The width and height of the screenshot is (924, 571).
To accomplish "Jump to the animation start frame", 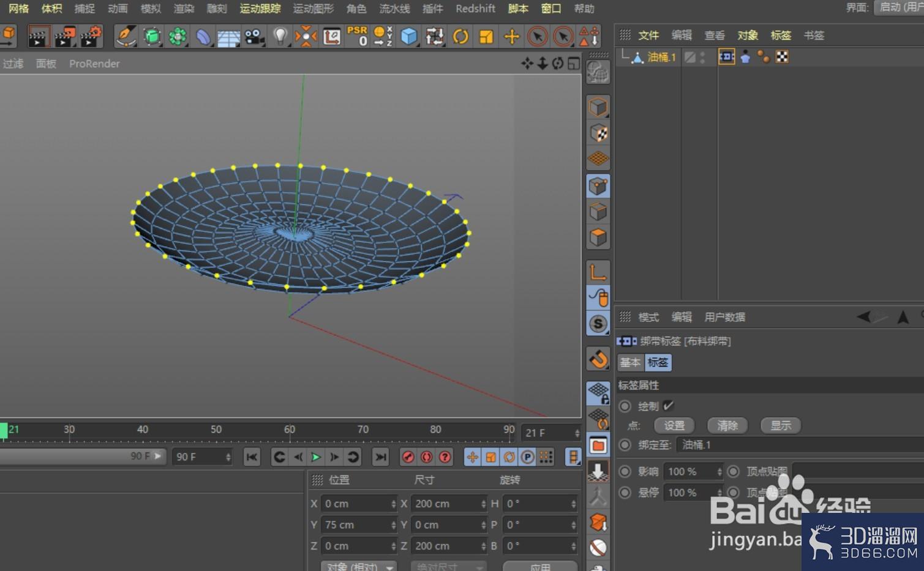I will (252, 457).
